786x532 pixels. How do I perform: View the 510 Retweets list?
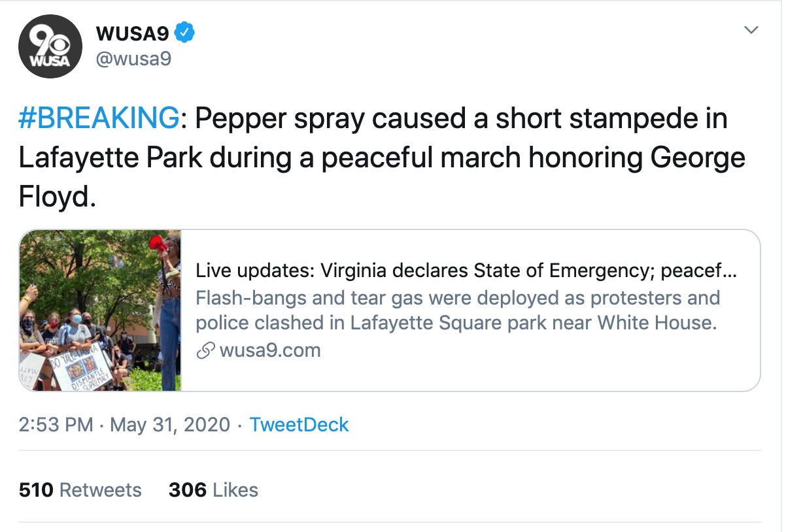coord(80,490)
